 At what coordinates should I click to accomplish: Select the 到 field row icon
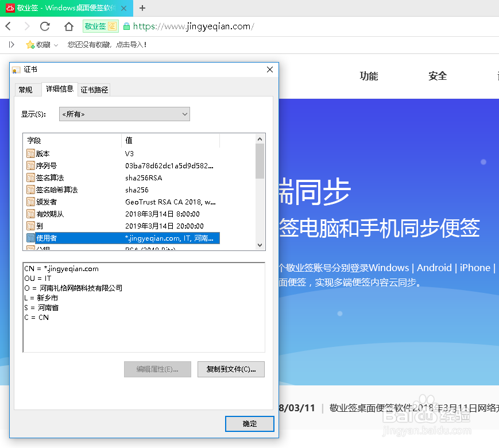[30, 226]
